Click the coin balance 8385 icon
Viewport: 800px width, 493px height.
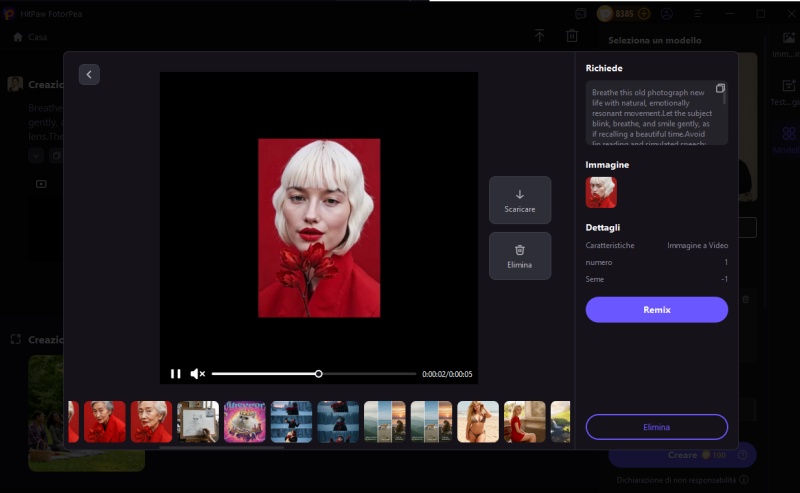pos(606,14)
